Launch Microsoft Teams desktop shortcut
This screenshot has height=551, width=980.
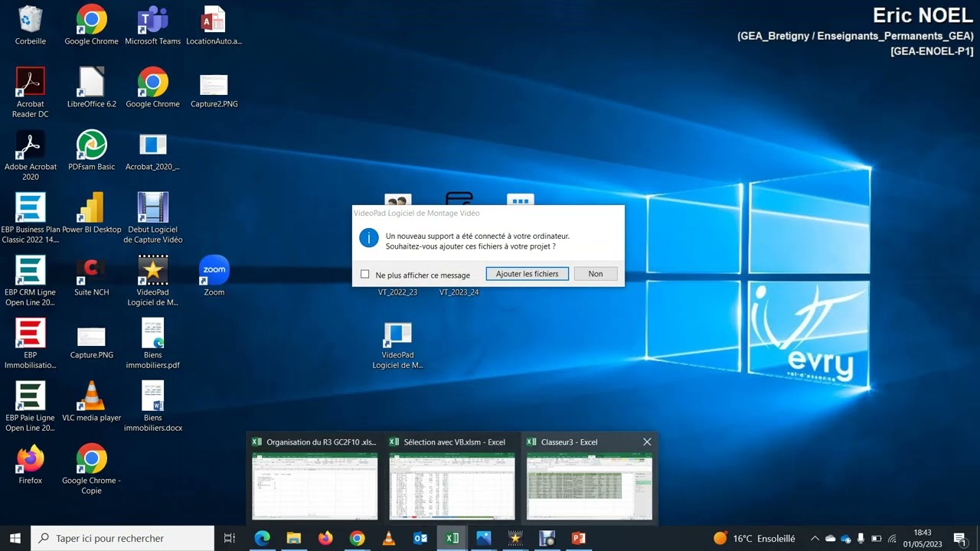click(x=153, y=25)
